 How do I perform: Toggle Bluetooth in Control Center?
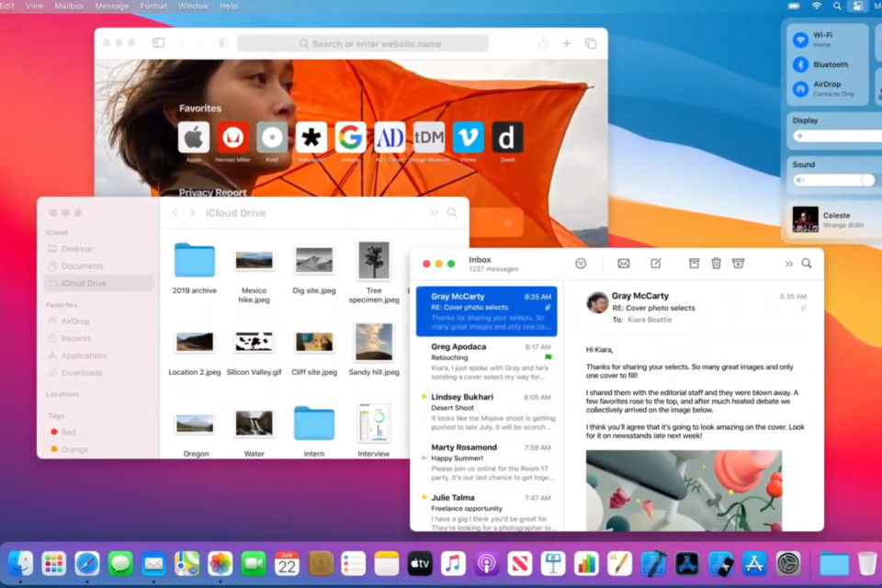pyautogui.click(x=801, y=64)
